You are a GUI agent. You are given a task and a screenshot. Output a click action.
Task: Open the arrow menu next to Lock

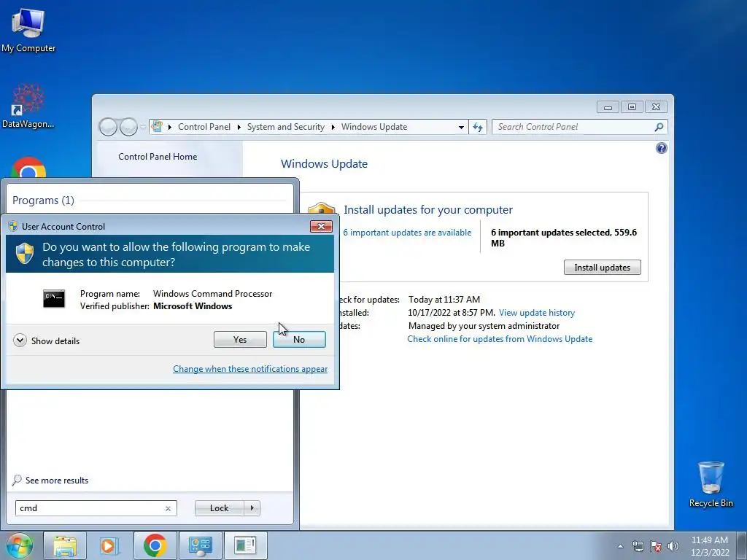click(x=252, y=508)
